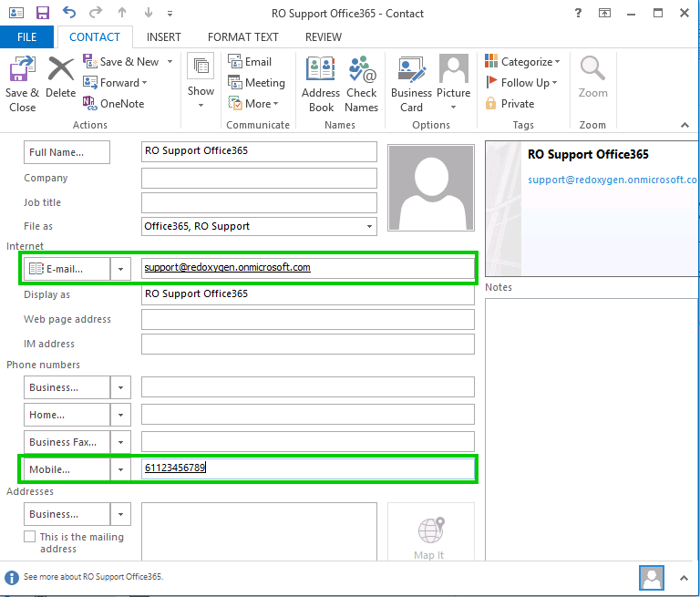
Task: Click into the Company field
Action: (259, 178)
